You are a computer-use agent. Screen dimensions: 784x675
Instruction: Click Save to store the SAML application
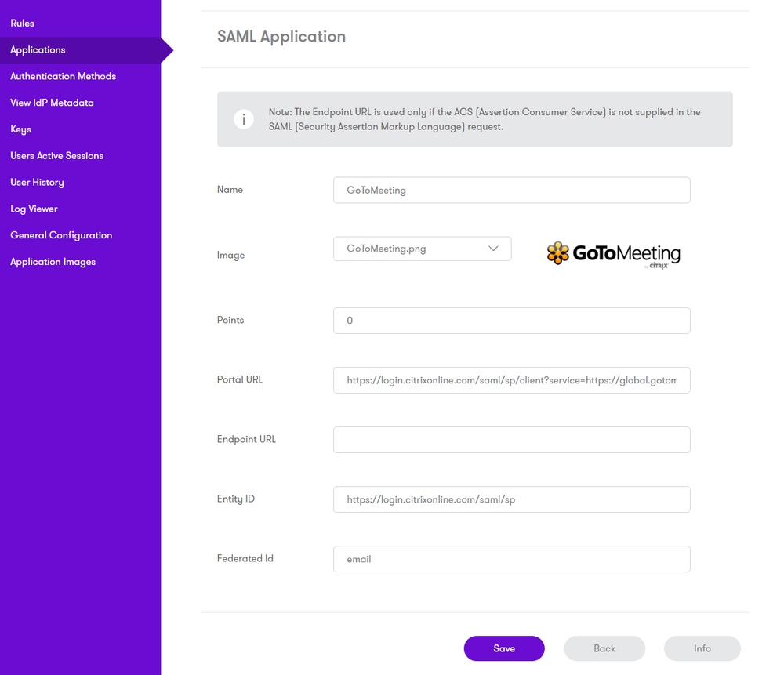coord(503,648)
